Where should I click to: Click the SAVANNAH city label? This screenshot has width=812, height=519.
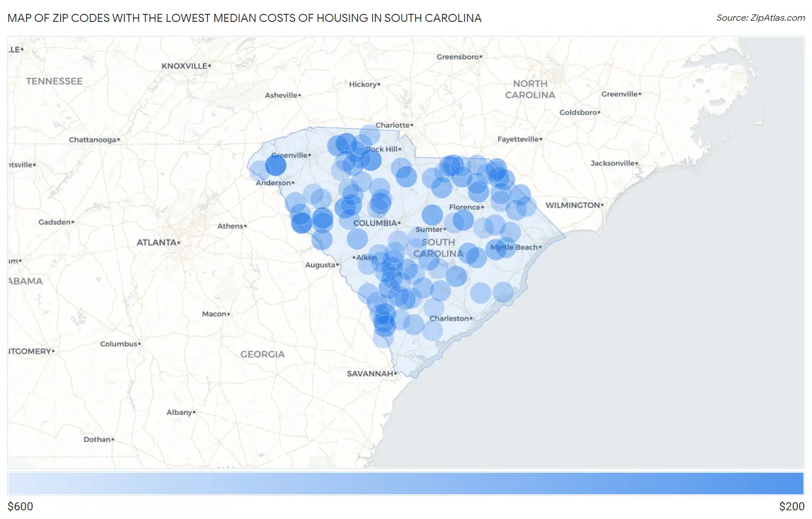click(x=372, y=374)
